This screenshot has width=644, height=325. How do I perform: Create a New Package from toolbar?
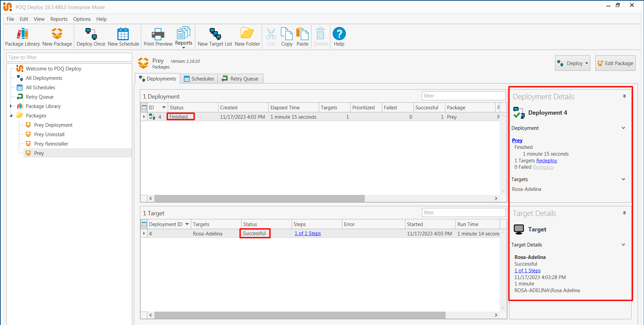(57, 37)
